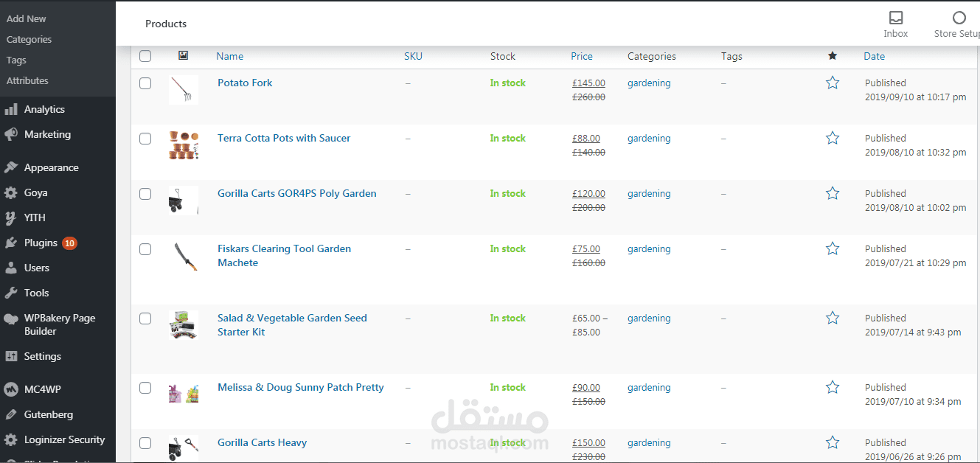Viewport: 980px width, 463px height.
Task: Click the MC4WP sidebar icon
Action: [11, 389]
